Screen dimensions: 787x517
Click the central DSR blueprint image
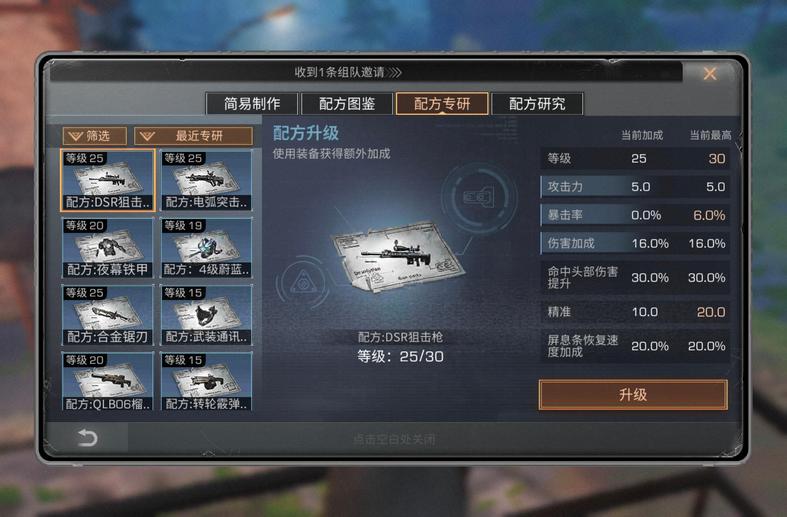point(398,258)
